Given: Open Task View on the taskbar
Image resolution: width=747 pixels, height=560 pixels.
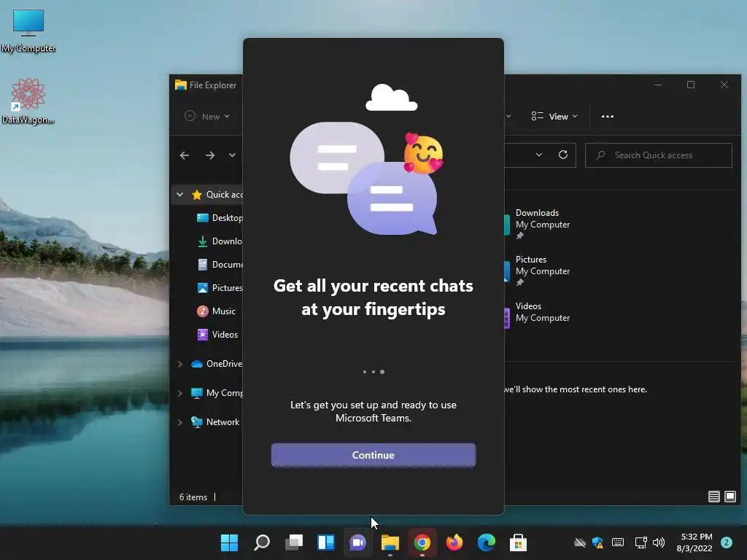Looking at the screenshot, I should pos(294,542).
